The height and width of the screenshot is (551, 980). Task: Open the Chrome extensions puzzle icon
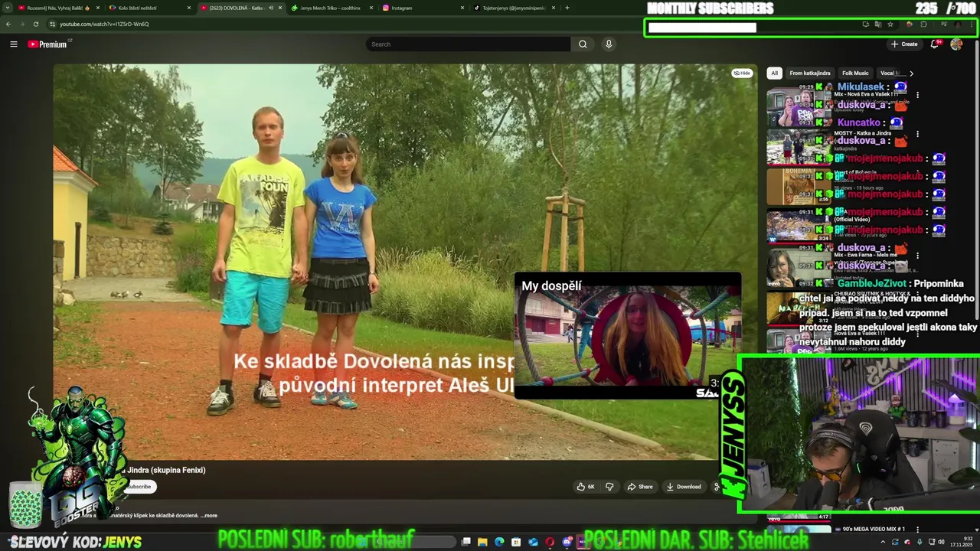(923, 24)
